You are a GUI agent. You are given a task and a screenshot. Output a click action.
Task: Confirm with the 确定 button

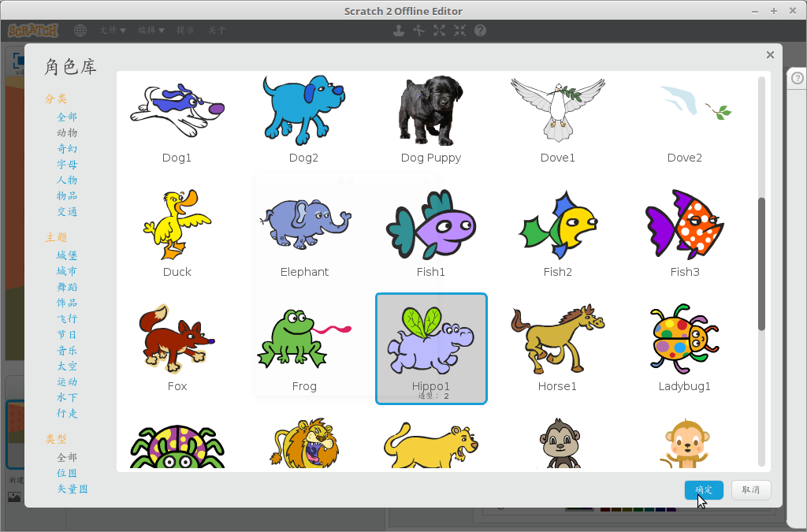point(704,489)
